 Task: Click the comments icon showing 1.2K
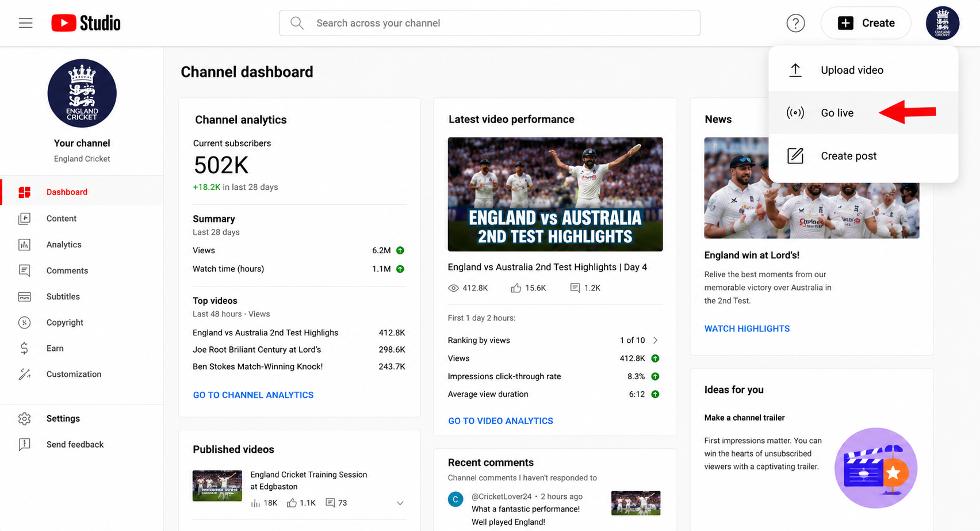575,288
